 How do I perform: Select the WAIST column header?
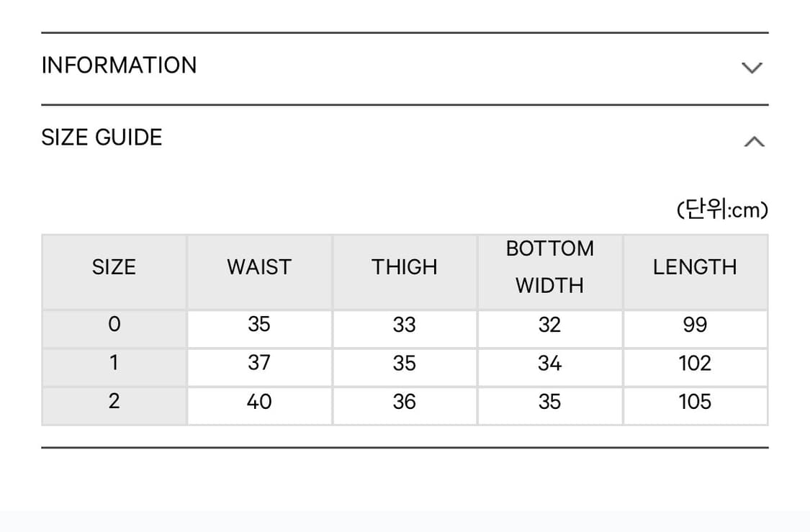(259, 267)
